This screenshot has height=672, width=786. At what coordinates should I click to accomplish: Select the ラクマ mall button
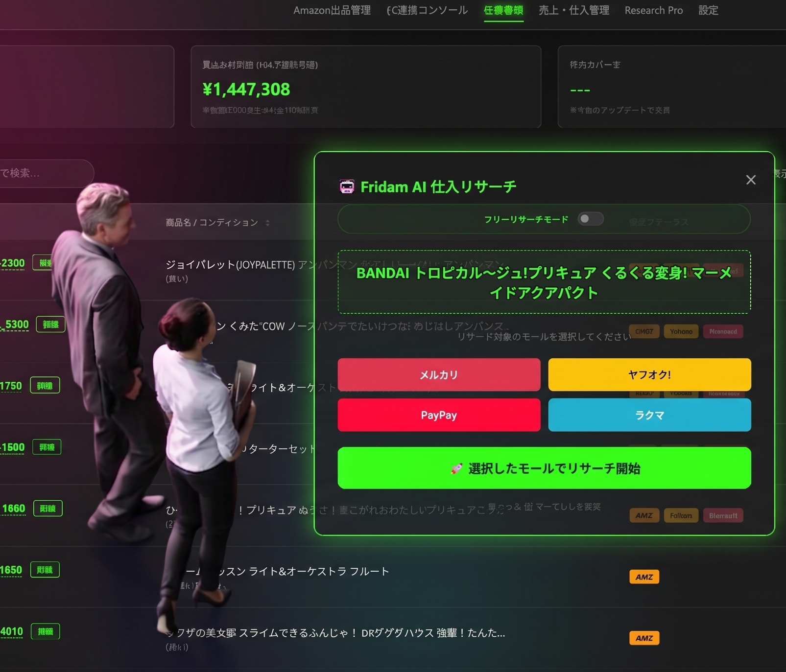[649, 415]
